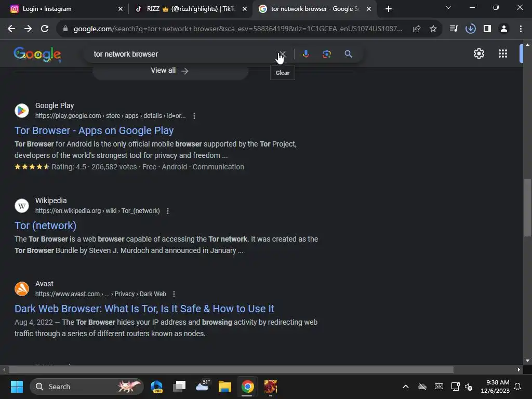The height and width of the screenshot is (399, 532).
Task: Open the media control icon in toolbar
Action: pos(454,29)
